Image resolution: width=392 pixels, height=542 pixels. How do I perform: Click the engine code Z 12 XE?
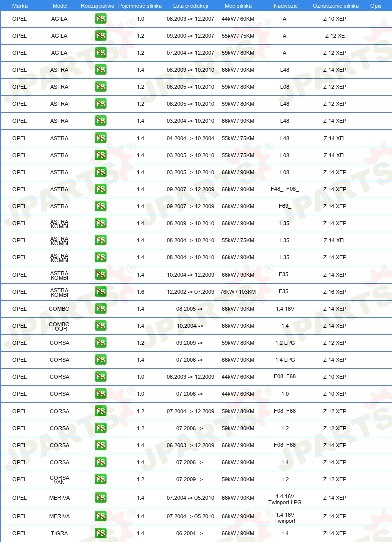click(335, 36)
